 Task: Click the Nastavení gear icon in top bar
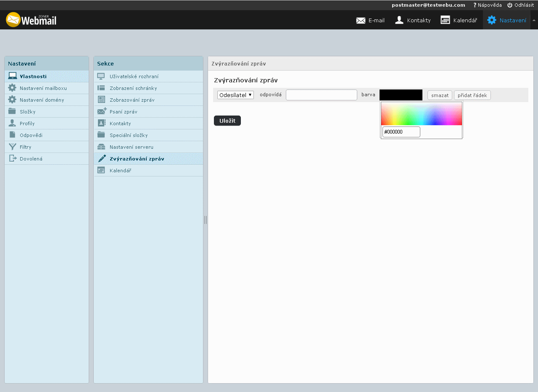[491, 20]
